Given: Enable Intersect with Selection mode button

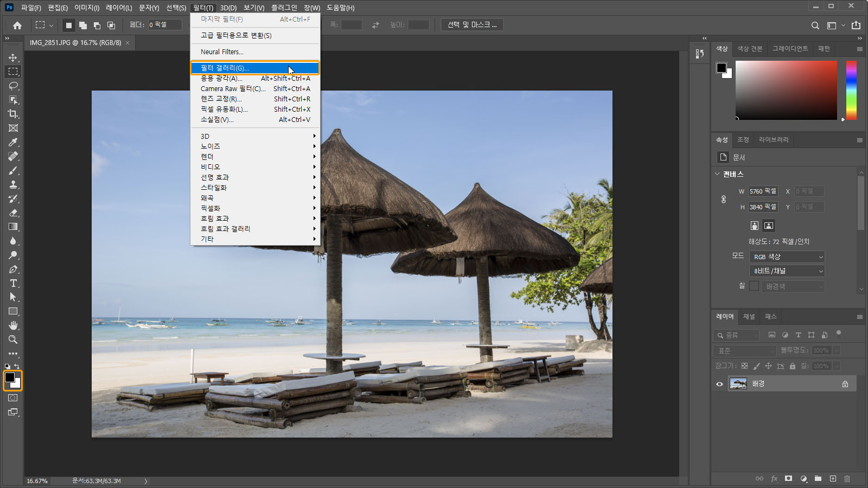Looking at the screenshot, I should (x=111, y=25).
